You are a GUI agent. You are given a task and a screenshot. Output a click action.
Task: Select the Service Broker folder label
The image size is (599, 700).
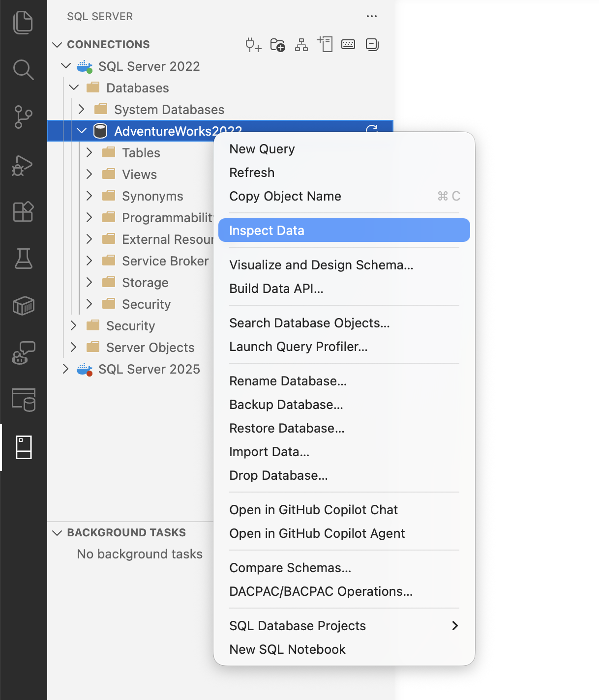coord(165,261)
